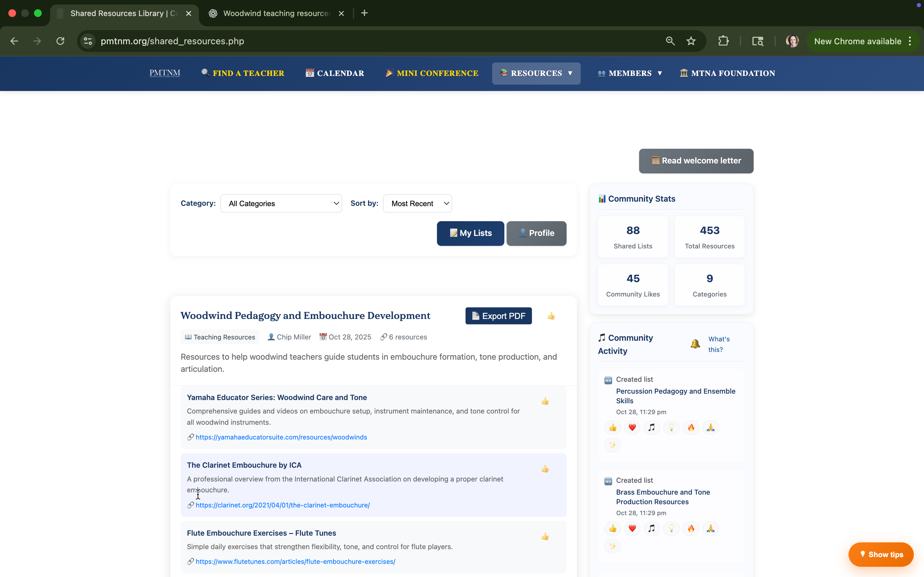Open Chrome extensions puzzle icon

[x=723, y=41]
